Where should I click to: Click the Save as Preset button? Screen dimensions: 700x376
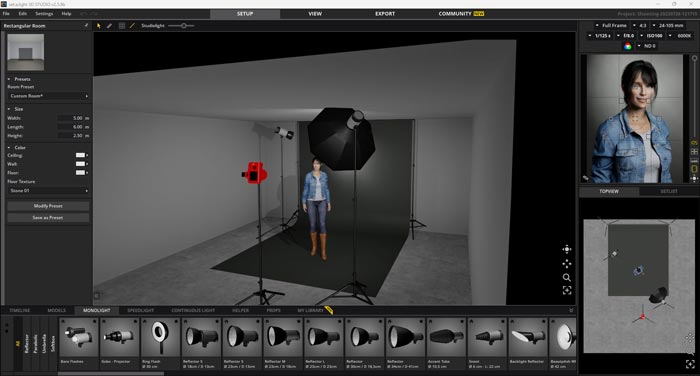(x=48, y=217)
